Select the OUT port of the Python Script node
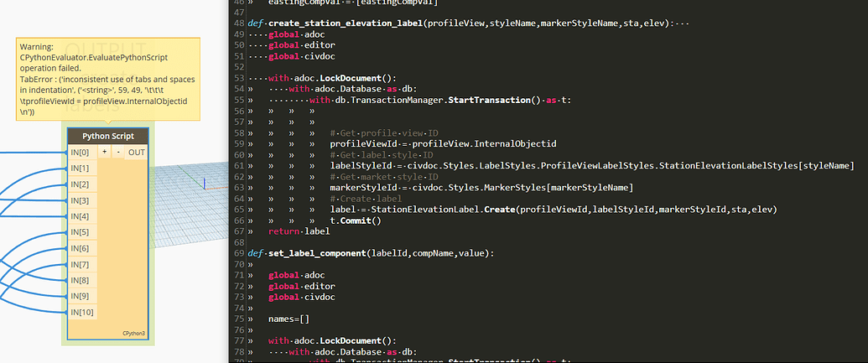Image resolution: width=868 pixels, height=363 pixels. [x=136, y=153]
